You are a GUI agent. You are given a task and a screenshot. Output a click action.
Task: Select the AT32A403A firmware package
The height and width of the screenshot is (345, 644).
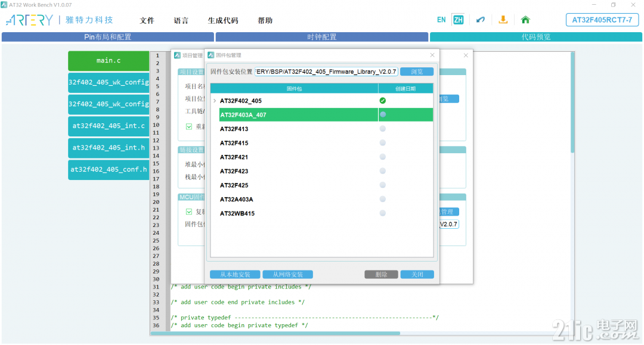pyautogui.click(x=237, y=200)
